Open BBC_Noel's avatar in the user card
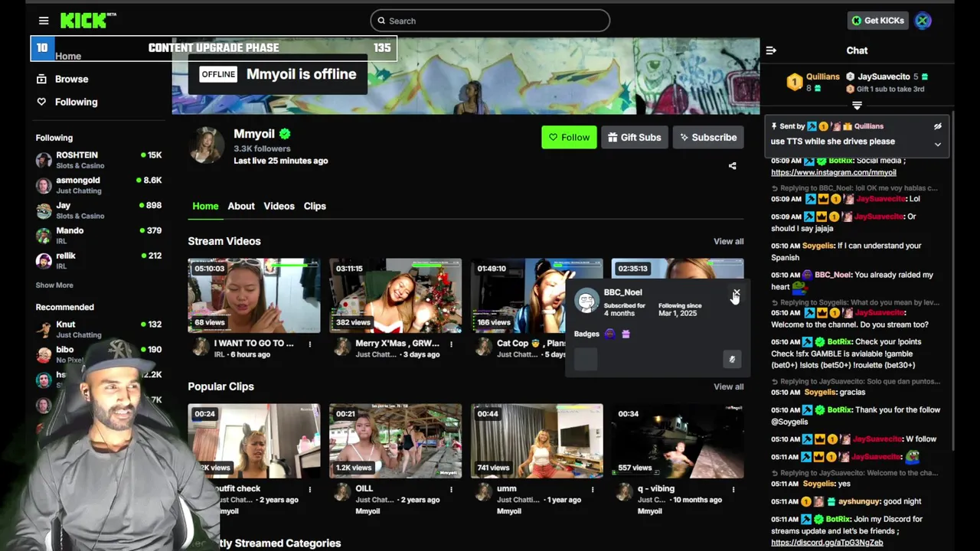This screenshot has width=980, height=551. click(586, 301)
